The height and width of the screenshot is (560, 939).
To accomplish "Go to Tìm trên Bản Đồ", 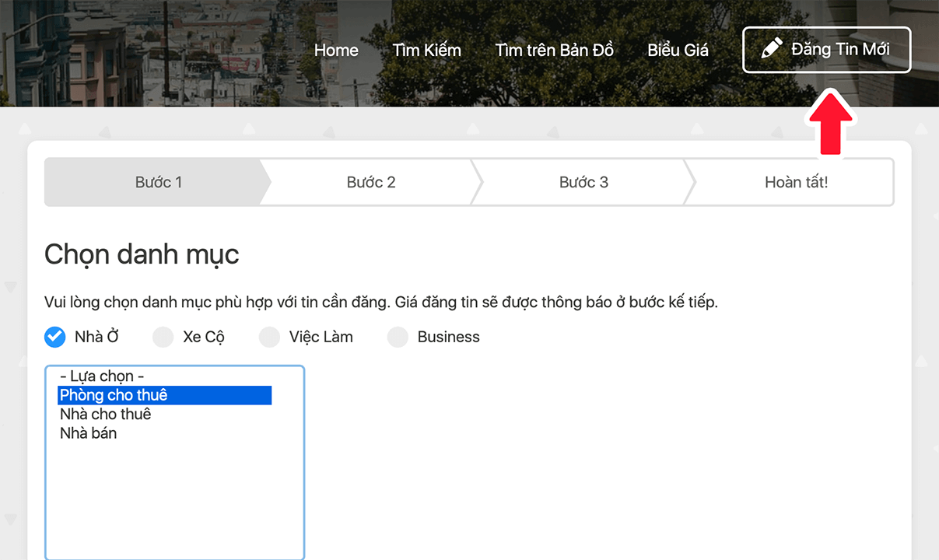I will pyautogui.click(x=554, y=51).
